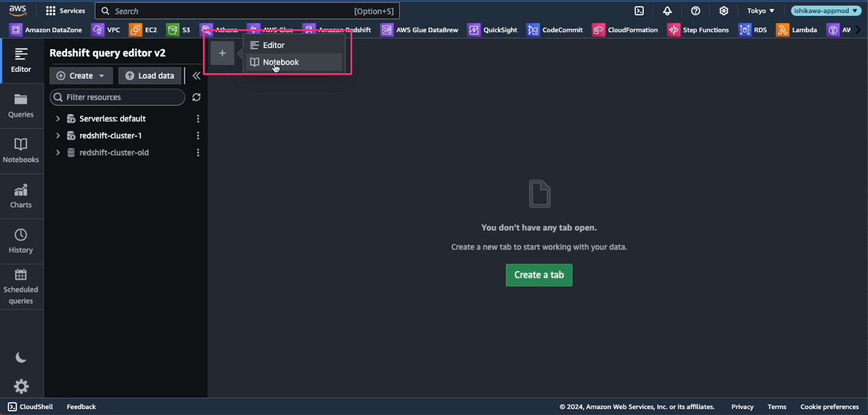This screenshot has width=868, height=415.
Task: Open S3 service shortcut
Action: click(179, 30)
